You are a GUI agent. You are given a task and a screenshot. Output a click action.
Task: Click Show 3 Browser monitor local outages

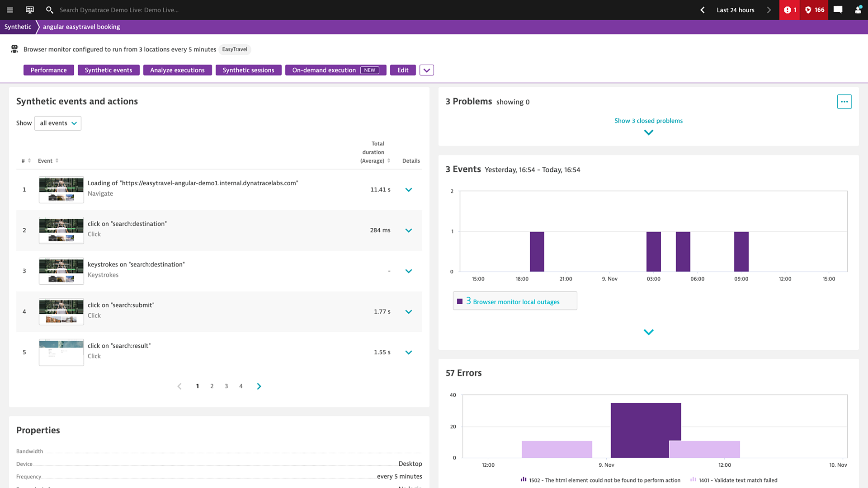[x=514, y=301]
